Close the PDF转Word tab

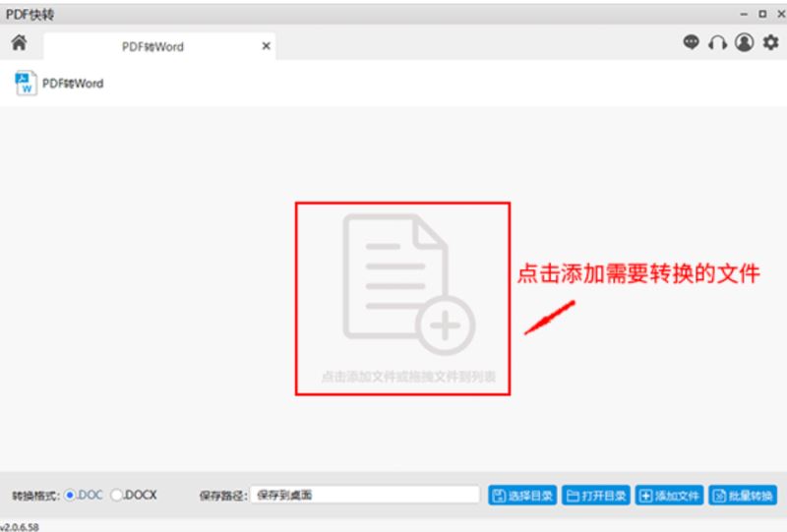coord(266,46)
